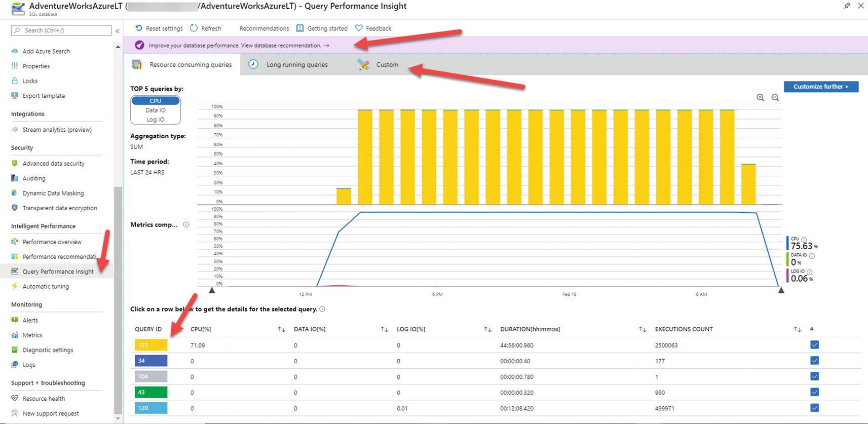Select green query ID 43 swatch
868x424 pixels.
151,392
